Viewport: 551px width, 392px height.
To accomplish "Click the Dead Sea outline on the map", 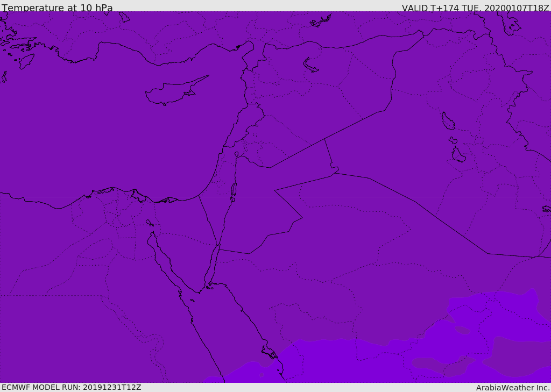I will (x=234, y=192).
